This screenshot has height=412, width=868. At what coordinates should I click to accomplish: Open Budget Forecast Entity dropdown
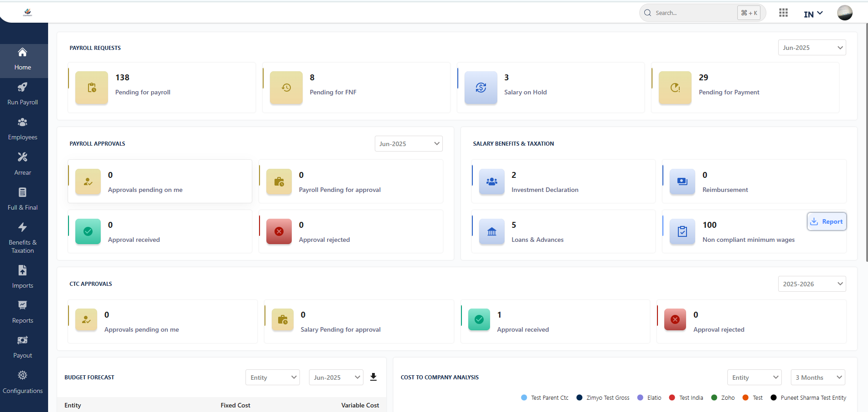(x=273, y=378)
